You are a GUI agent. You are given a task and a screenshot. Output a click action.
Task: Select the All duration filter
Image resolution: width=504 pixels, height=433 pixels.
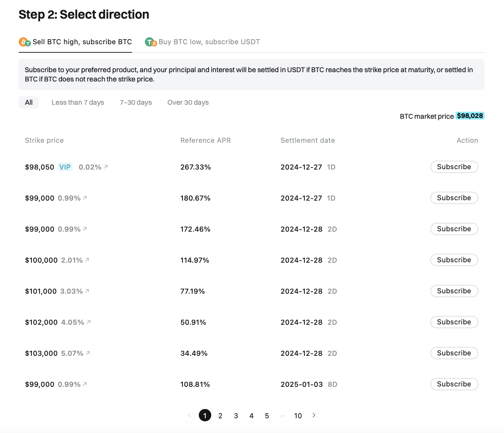pyautogui.click(x=29, y=102)
